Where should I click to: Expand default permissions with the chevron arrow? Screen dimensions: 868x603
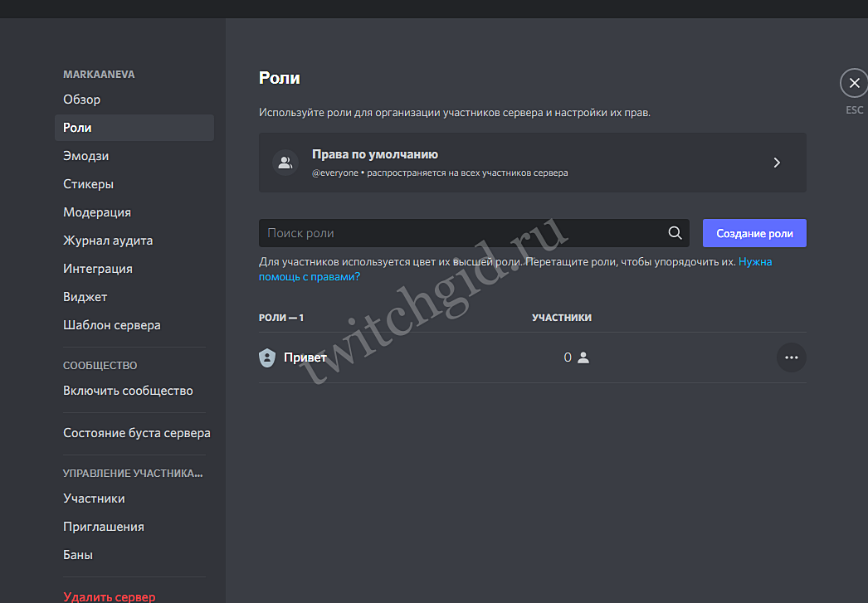click(777, 163)
